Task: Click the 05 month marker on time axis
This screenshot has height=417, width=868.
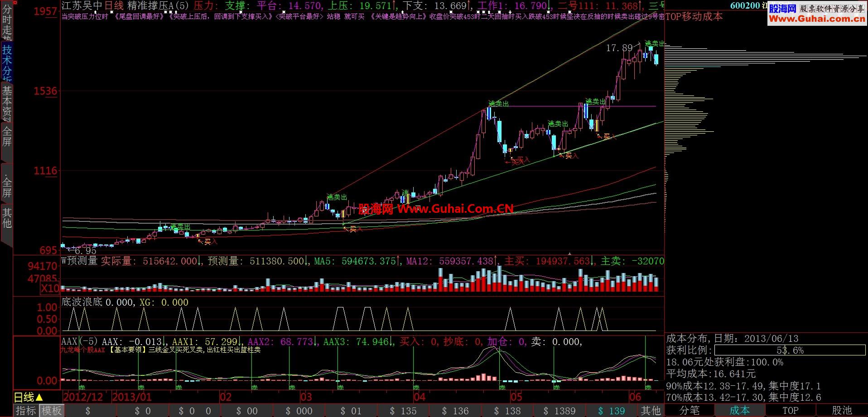Action: (x=516, y=398)
